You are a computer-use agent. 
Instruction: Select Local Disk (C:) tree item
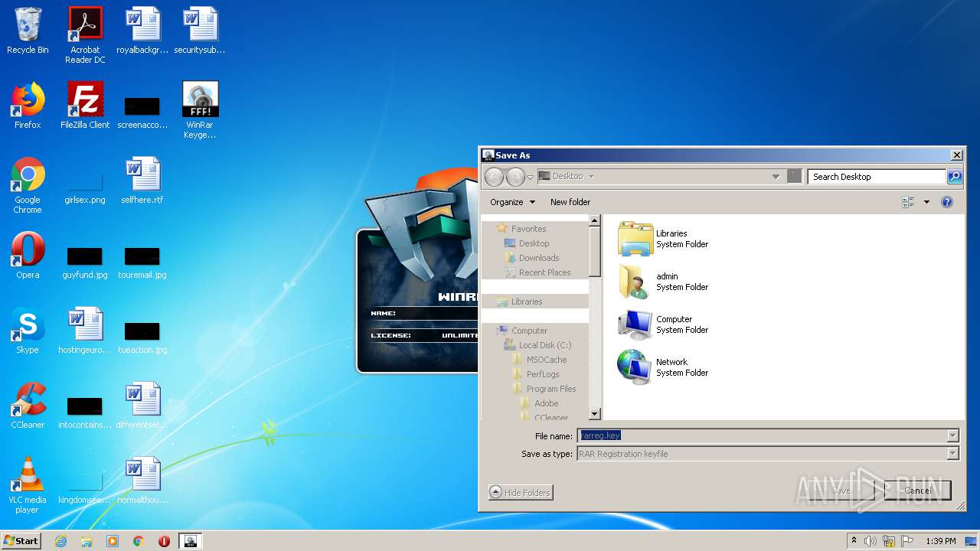pos(537,345)
